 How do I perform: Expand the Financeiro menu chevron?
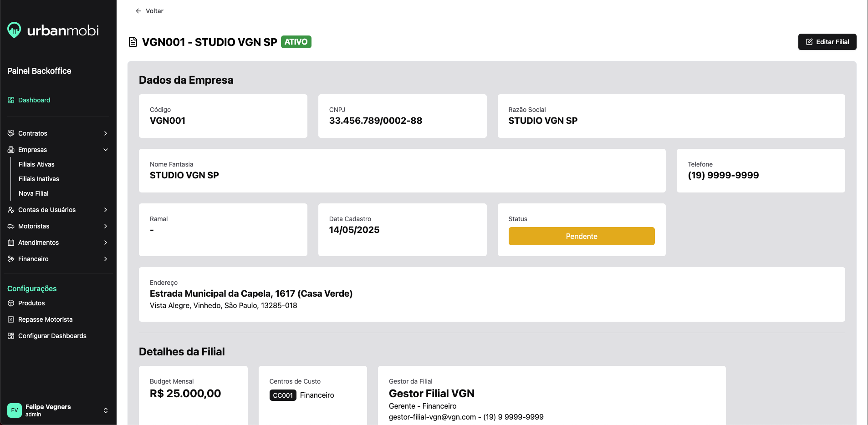pyautogui.click(x=106, y=259)
